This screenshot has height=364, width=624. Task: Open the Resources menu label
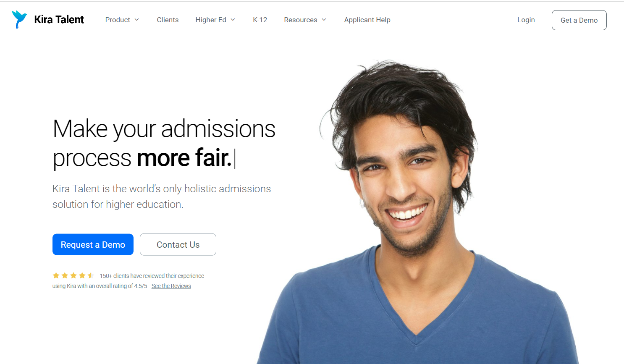(x=301, y=20)
